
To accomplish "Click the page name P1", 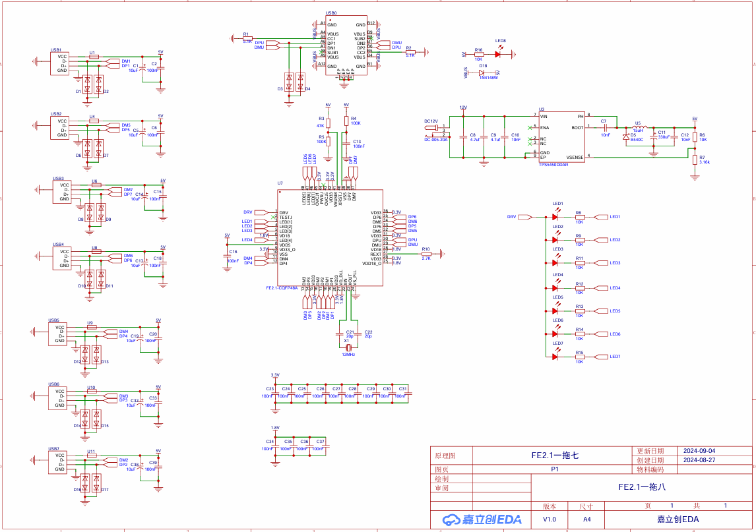I will pos(555,469).
